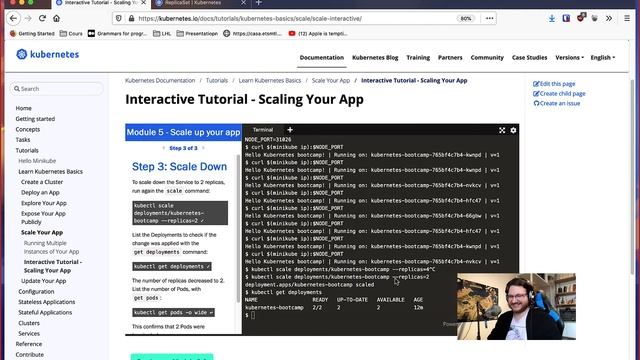640x360 pixels.
Task: Click Create child page link
Action: (559, 93)
